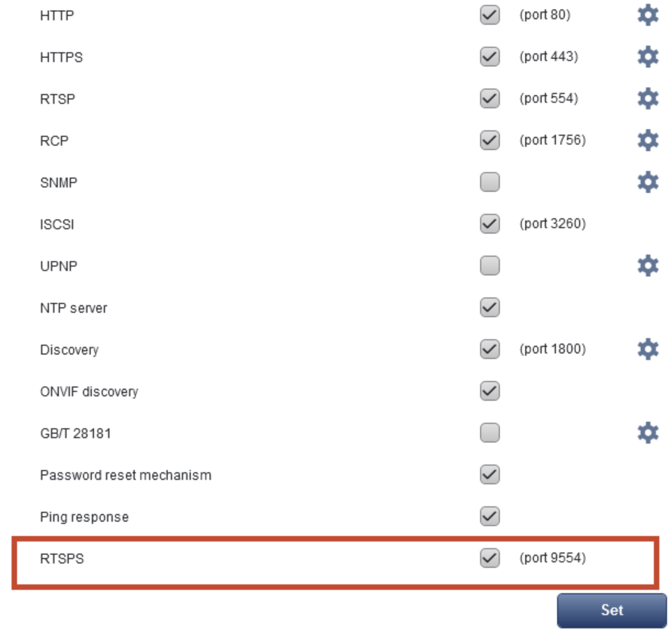672x630 pixels.
Task: Open HTTPS advanced settings gear
Action: coord(648,56)
